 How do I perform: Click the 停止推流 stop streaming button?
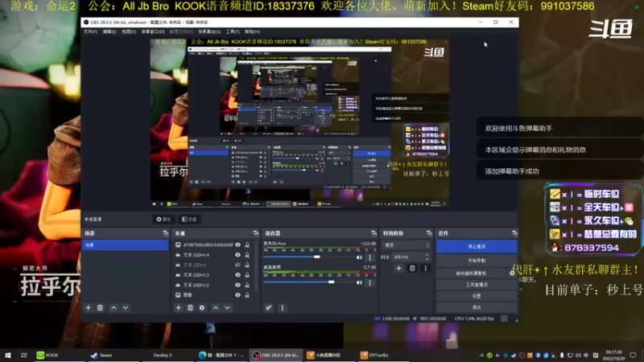coord(477,247)
